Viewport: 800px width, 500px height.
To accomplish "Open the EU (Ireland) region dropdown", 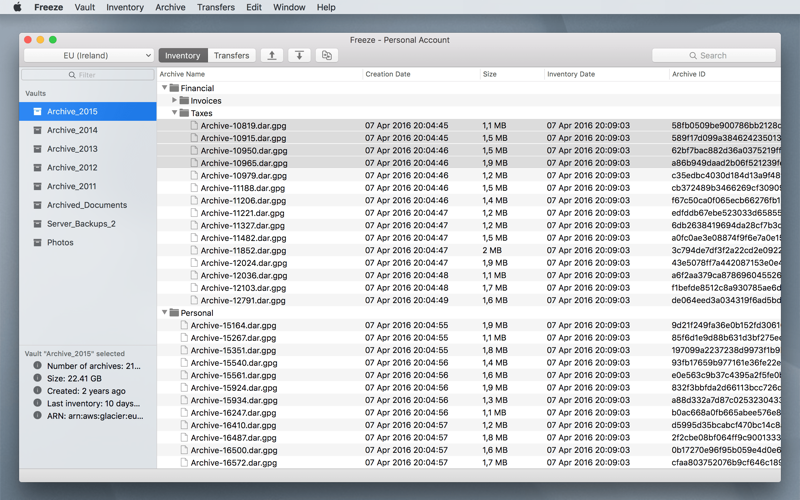I will tap(89, 55).
